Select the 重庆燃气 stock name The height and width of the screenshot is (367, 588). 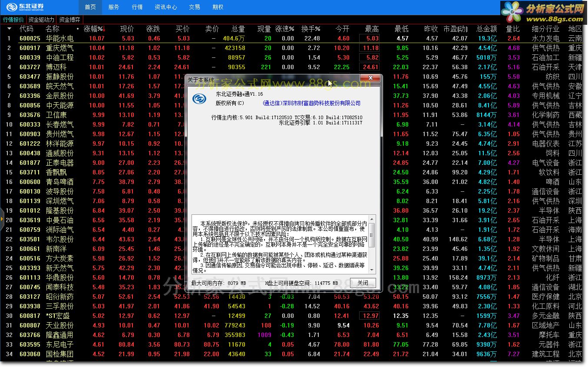tap(59, 48)
